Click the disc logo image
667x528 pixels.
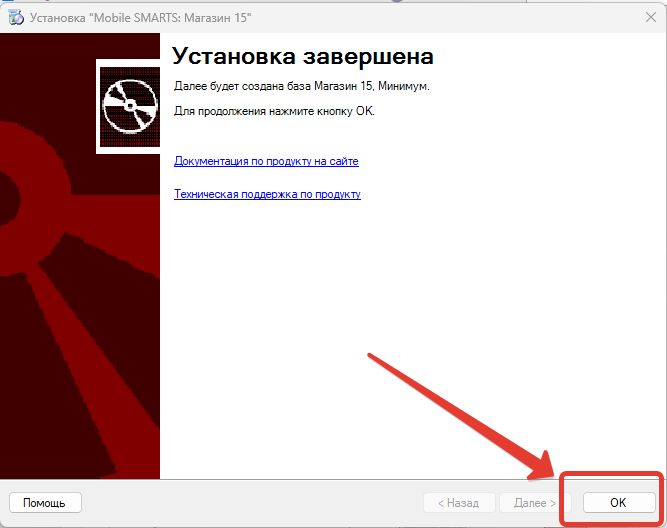(128, 106)
